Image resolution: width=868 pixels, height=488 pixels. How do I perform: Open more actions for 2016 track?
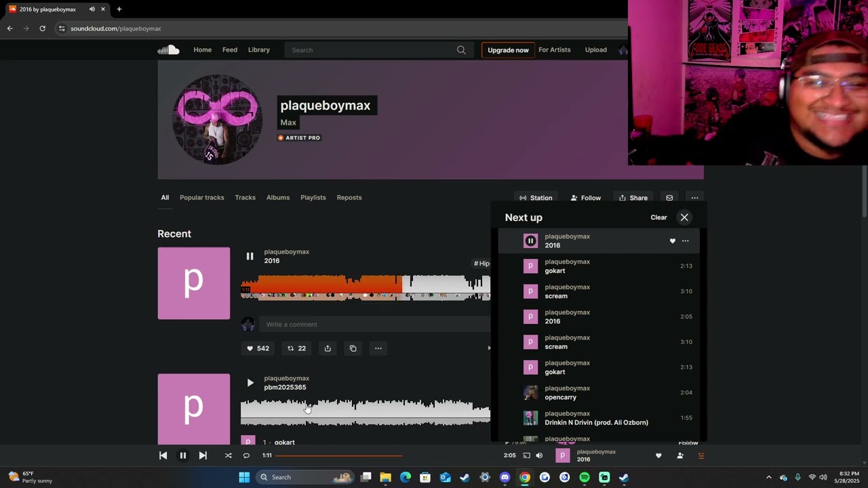378,348
